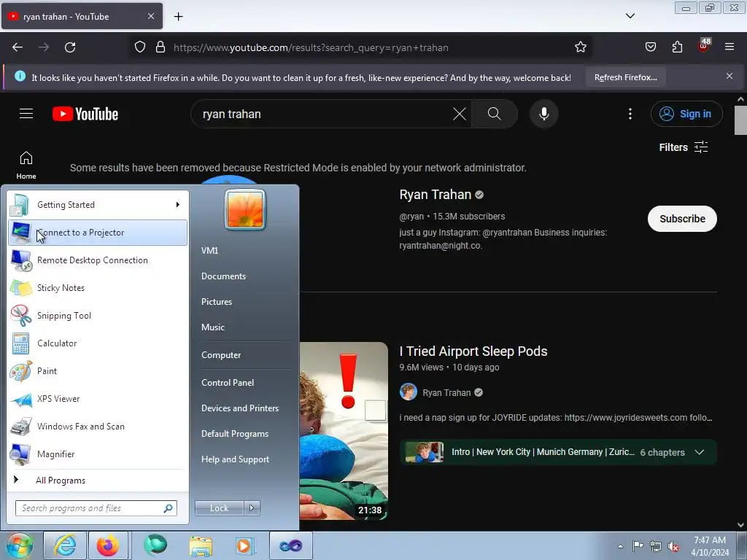Click Sign in on YouTube
Viewport: 747px width, 560px height.
[686, 114]
